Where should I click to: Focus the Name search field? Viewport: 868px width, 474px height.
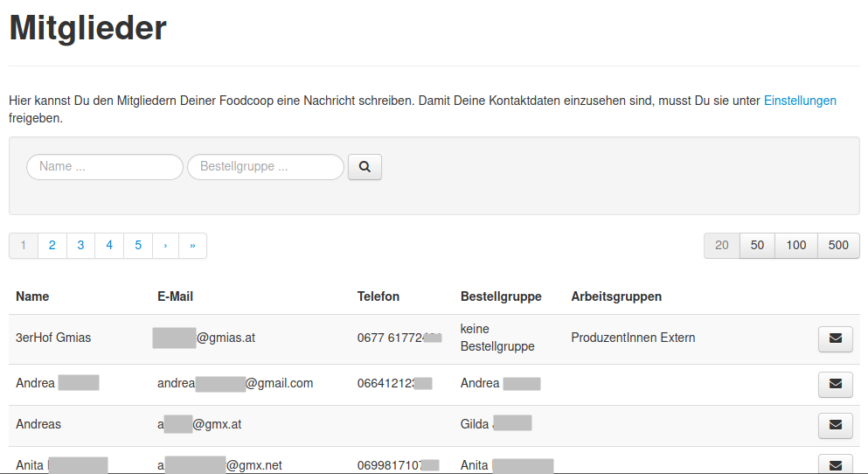point(105,166)
